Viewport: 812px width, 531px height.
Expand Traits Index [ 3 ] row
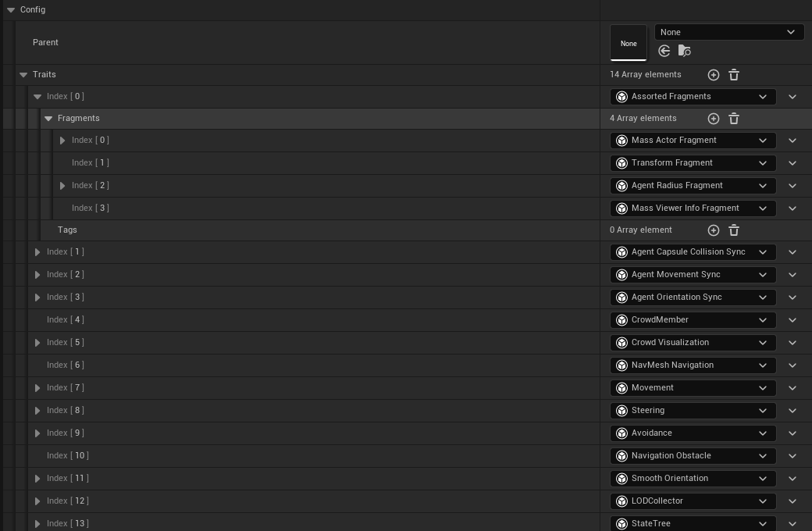(37, 298)
